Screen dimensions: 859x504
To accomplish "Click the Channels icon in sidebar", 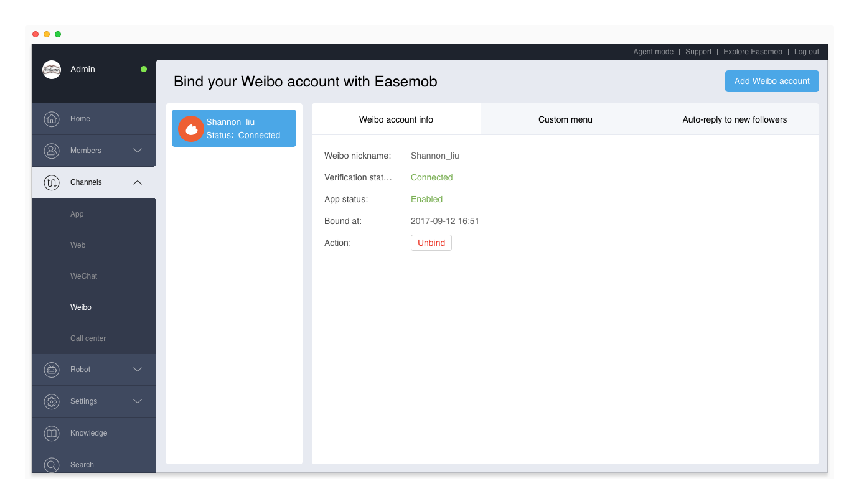I will pyautogui.click(x=52, y=182).
